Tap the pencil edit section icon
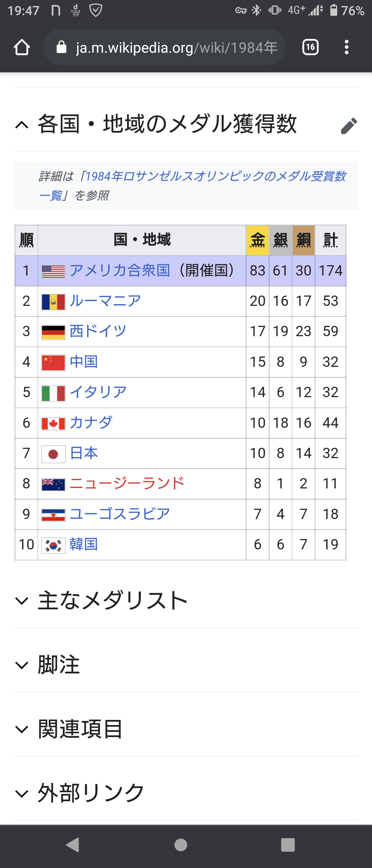The height and width of the screenshot is (868, 372). pyautogui.click(x=349, y=125)
